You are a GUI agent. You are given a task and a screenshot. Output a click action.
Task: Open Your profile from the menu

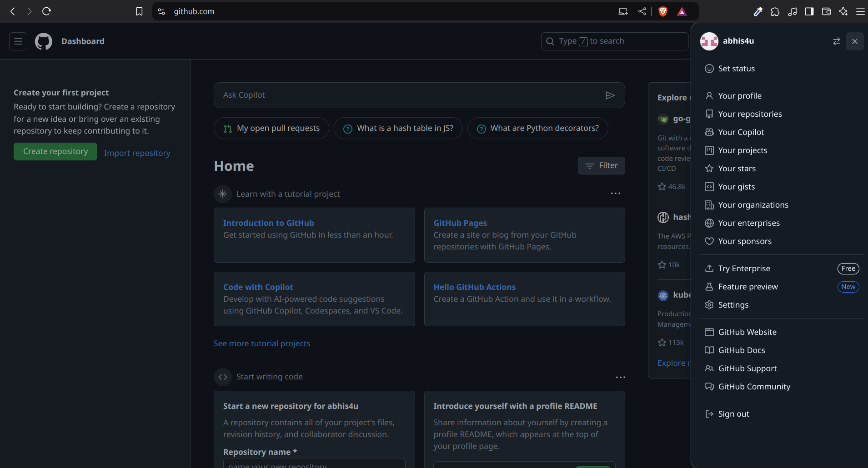[782, 96]
